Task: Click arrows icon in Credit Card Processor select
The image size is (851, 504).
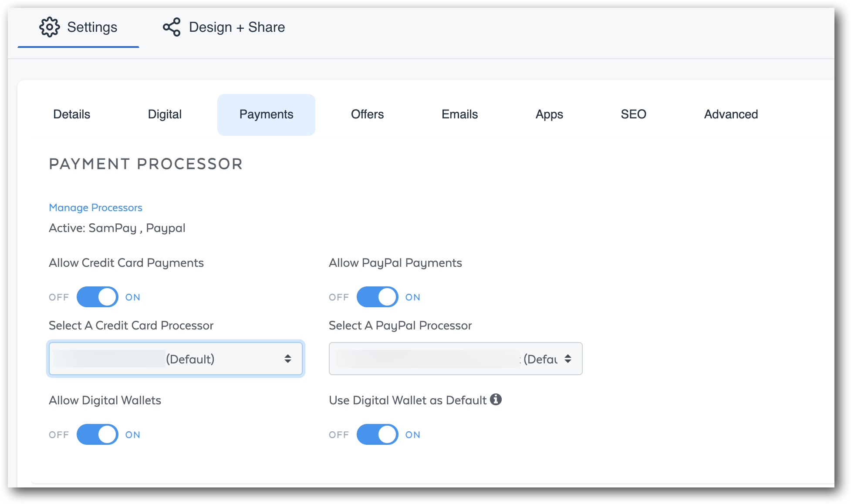Action: coord(287,359)
